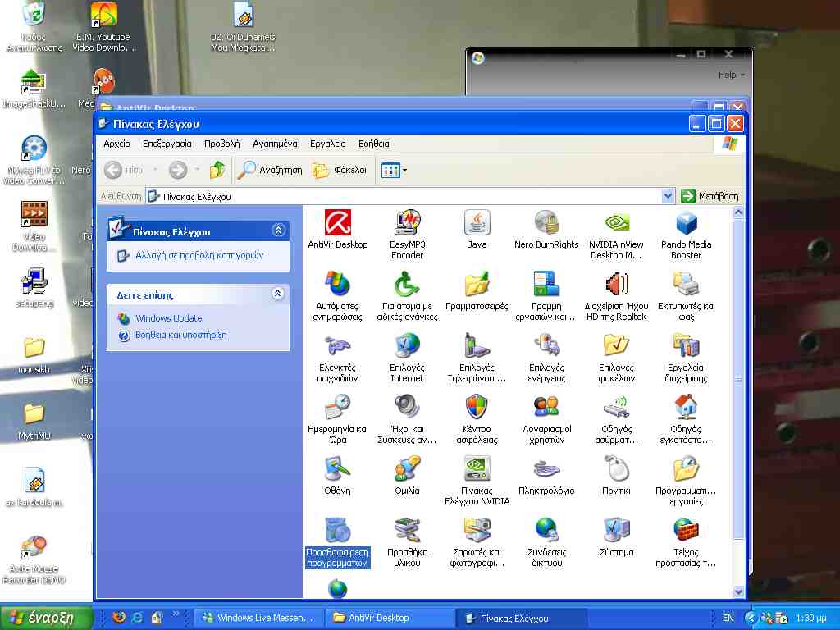Open the Βοήθεια menu
Screen dimensions: 840x630
[374, 144]
